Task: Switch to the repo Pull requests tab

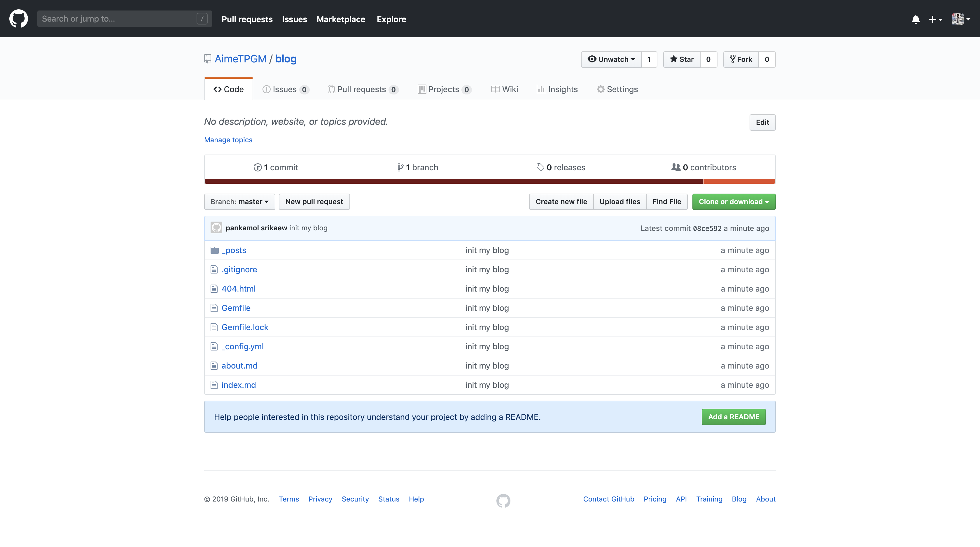Action: 363,90
